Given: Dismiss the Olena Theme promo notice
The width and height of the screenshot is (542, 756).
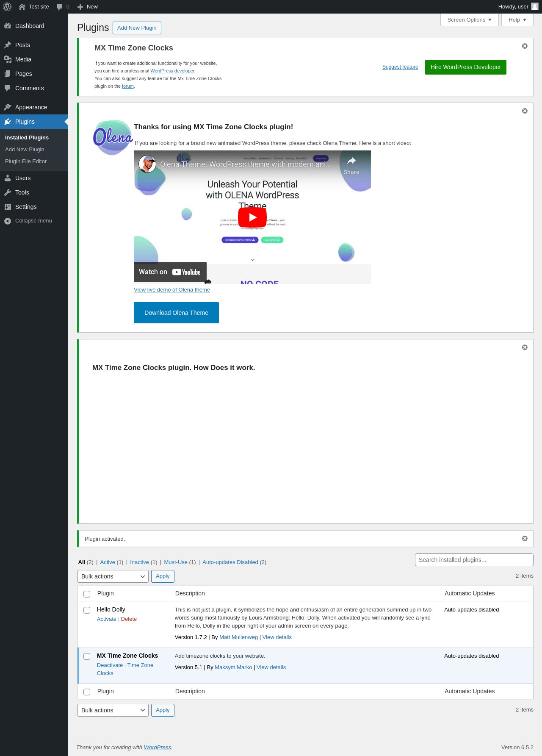Looking at the screenshot, I should (525, 111).
